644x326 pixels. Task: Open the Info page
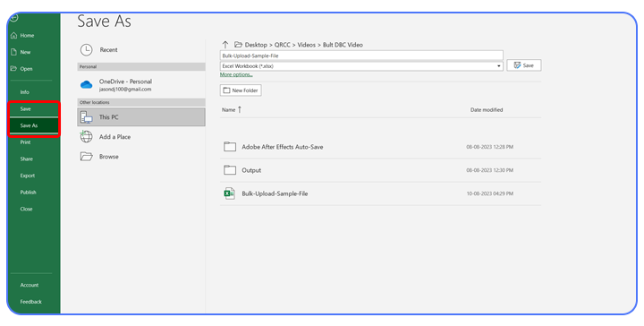(25, 92)
